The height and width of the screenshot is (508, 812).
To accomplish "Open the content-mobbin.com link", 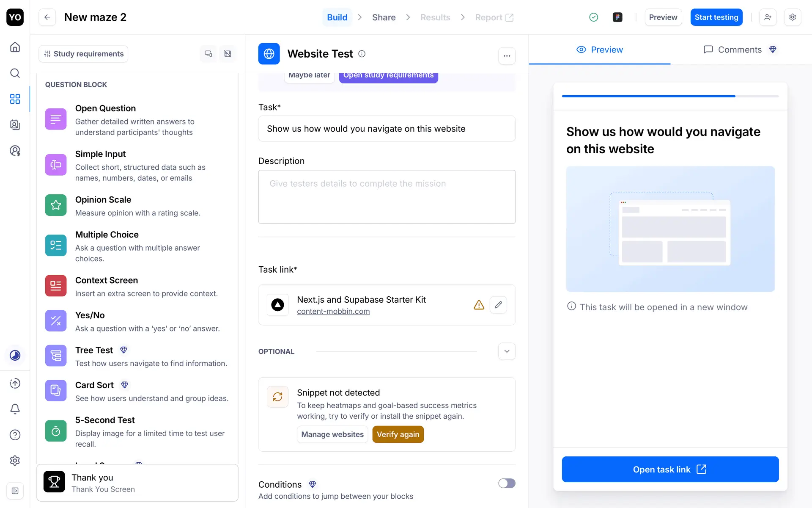I will (333, 312).
